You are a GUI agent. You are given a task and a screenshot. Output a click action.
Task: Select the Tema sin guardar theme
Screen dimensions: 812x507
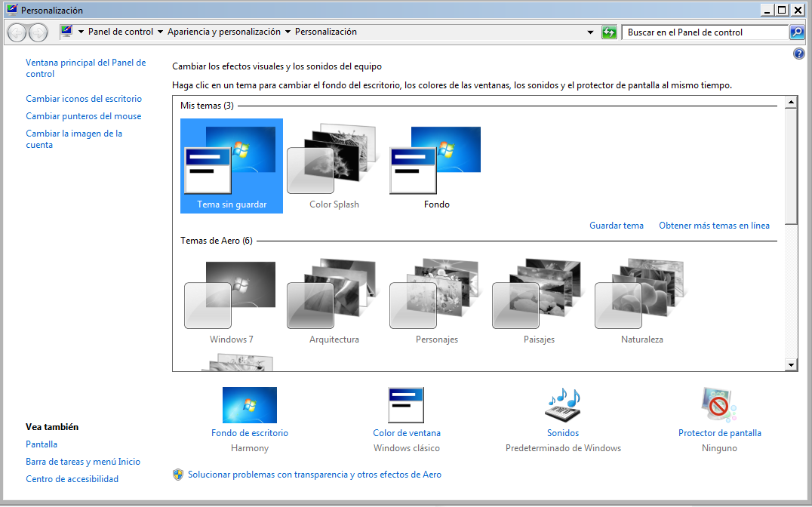coord(232,166)
